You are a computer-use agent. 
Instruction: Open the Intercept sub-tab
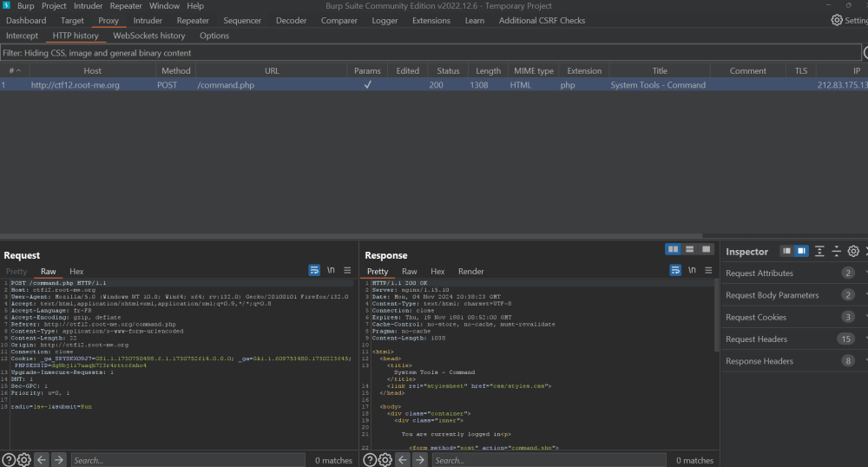click(x=23, y=36)
